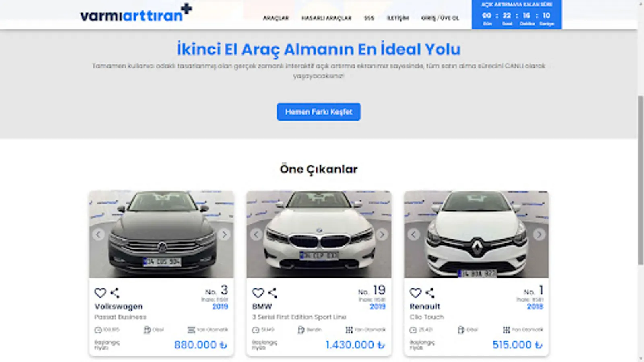
Task: Click the model year 2019 on the Volkswagen card
Action: click(x=220, y=306)
